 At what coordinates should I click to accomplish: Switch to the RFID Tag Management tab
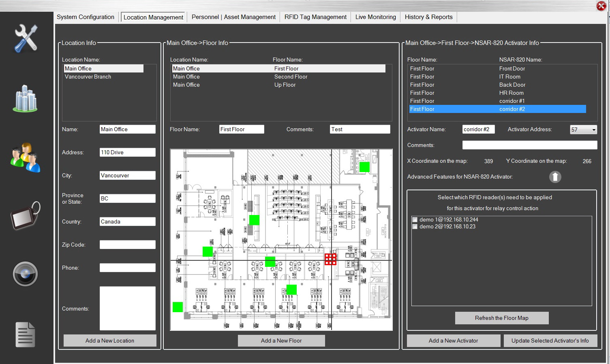pyautogui.click(x=315, y=17)
